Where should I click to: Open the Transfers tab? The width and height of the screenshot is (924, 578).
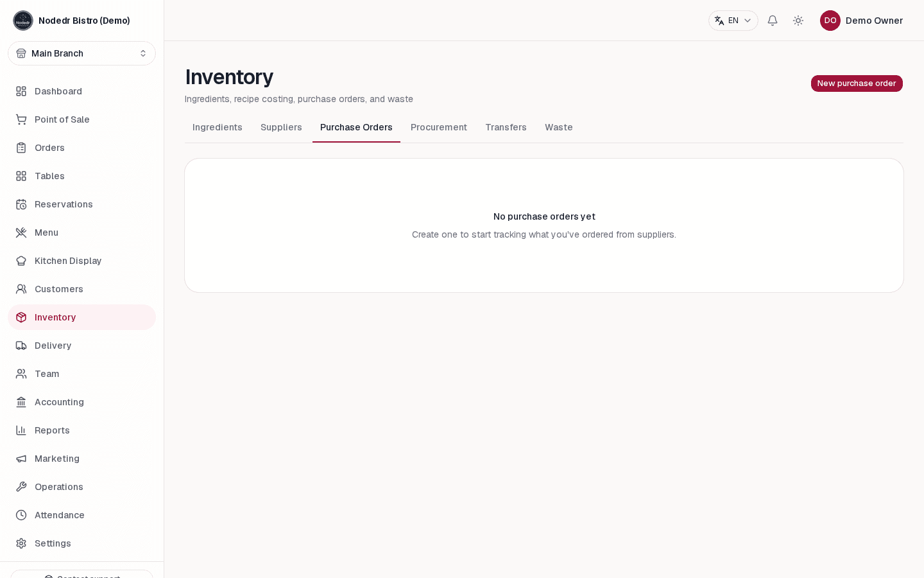(506, 127)
